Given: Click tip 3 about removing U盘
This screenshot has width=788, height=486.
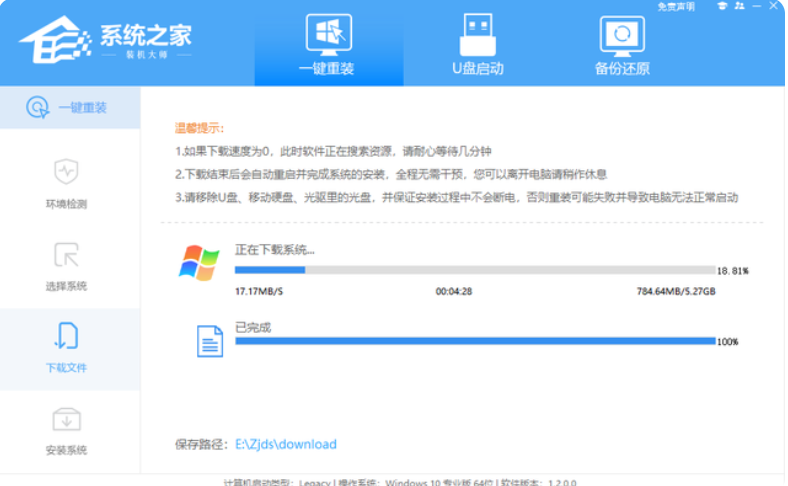Looking at the screenshot, I should [x=456, y=198].
